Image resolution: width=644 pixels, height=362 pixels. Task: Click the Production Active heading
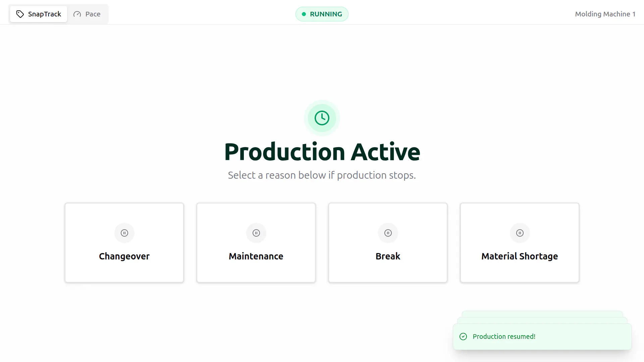coord(322,152)
